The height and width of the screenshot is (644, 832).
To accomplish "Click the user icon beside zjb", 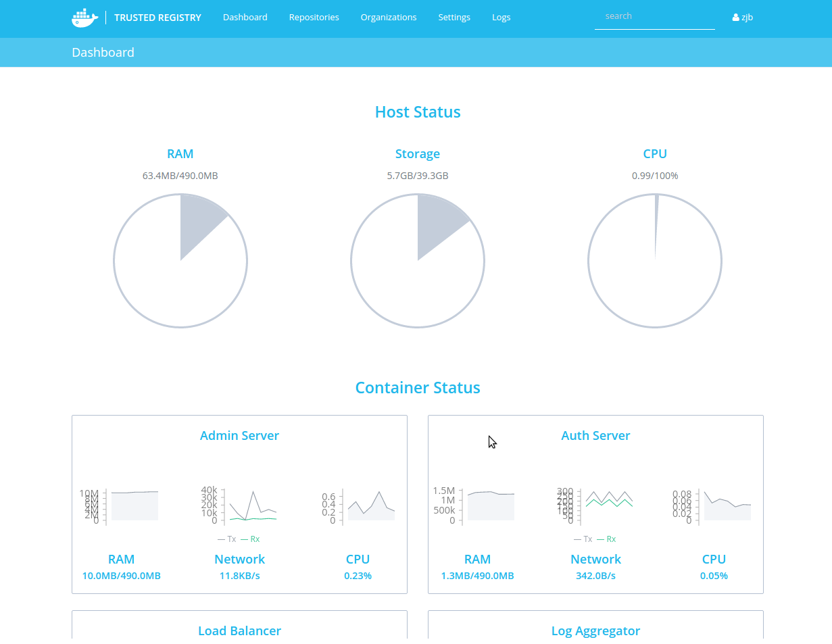I will point(735,18).
